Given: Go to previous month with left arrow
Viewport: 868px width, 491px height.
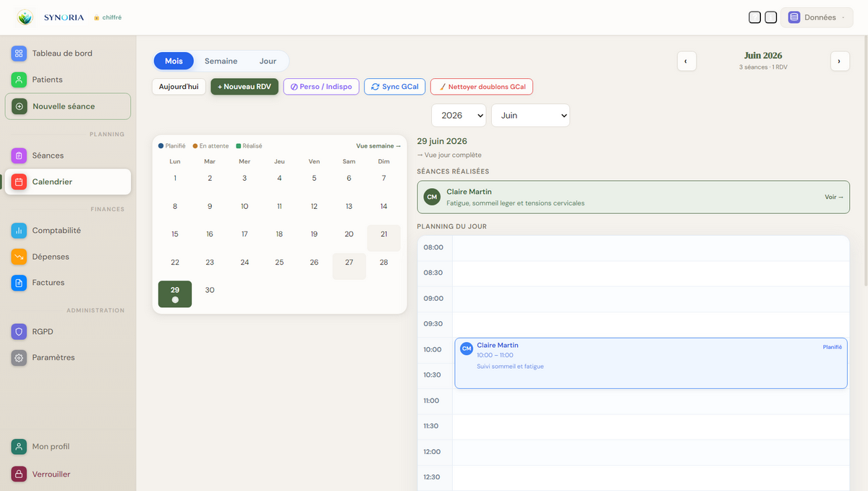Looking at the screenshot, I should [686, 61].
